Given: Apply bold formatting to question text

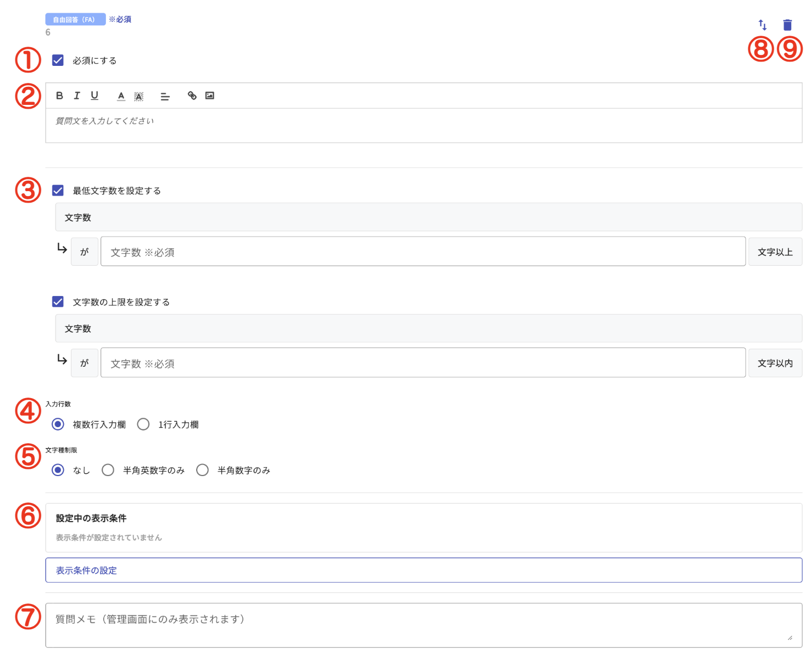Looking at the screenshot, I should click(59, 96).
